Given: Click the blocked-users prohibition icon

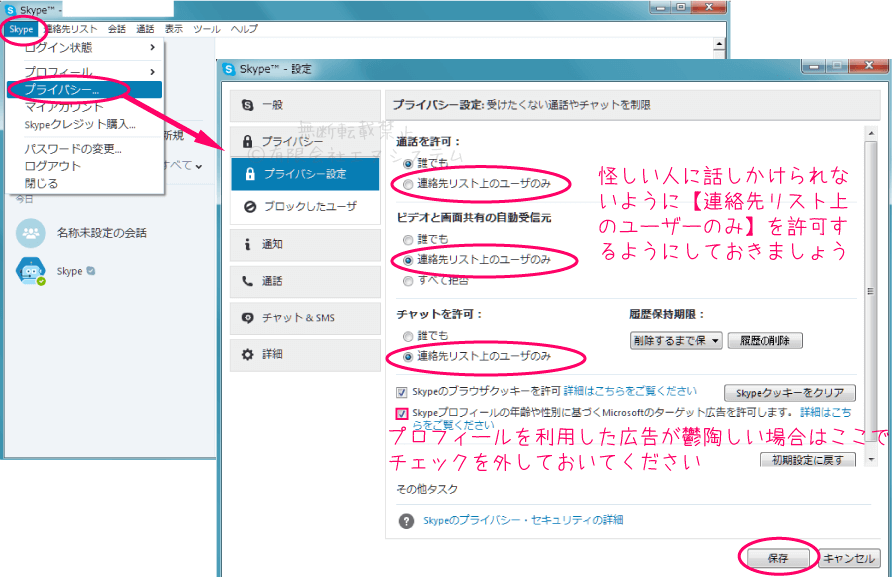Looking at the screenshot, I should (x=250, y=207).
